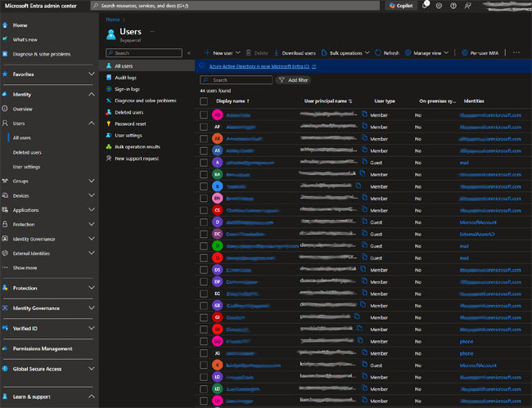Open Per-user MFA
Image resolution: width=532 pixels, height=408 pixels.
pyautogui.click(x=480, y=53)
